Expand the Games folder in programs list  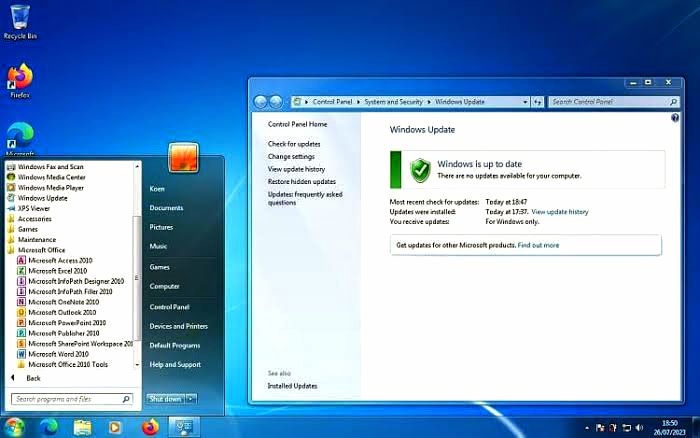(23, 229)
